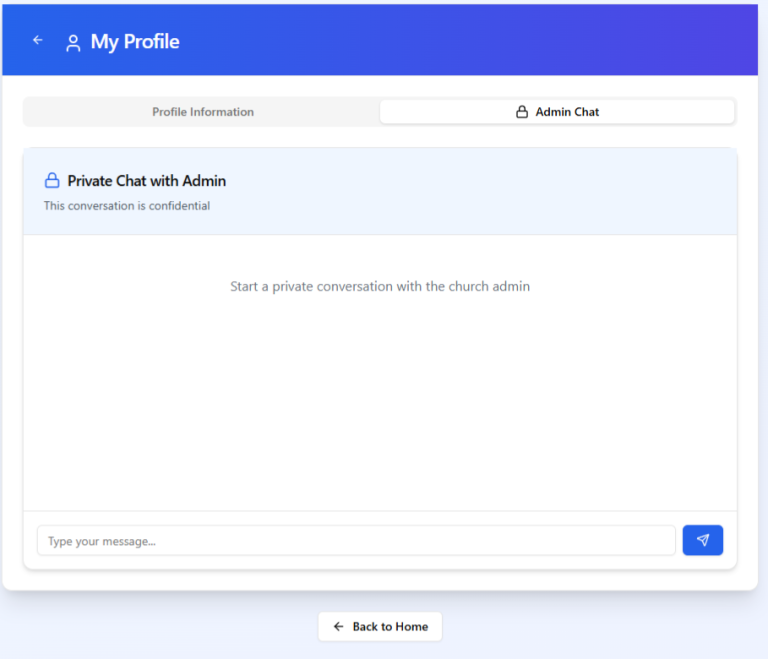
Task: Click the page background beside Back to Home
Action: [x=600, y=628]
